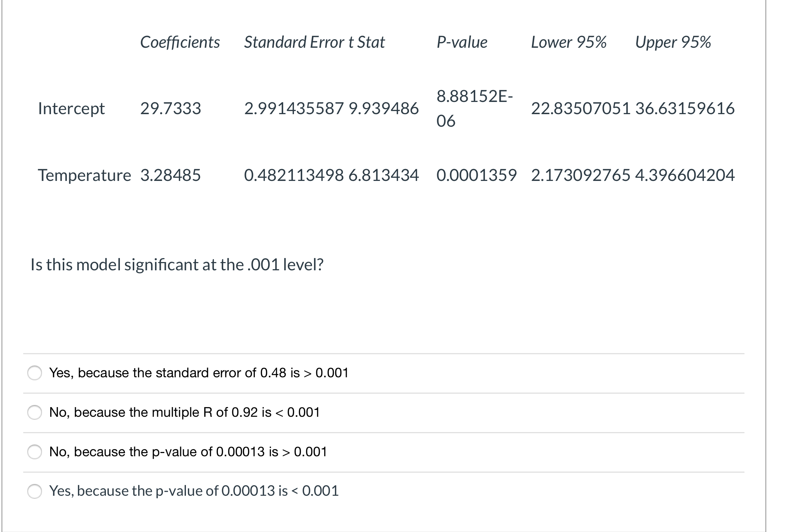Click the Standard Error column header

pos(294,42)
